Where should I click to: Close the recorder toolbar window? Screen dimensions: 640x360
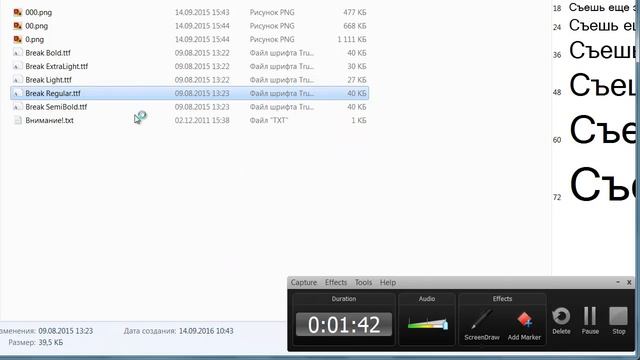pos(629,282)
